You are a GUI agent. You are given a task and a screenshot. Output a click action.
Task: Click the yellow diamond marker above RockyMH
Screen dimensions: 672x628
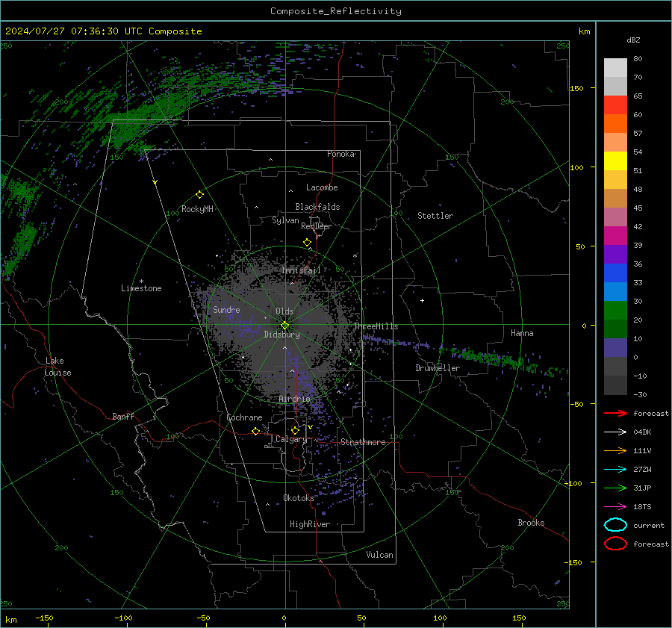(x=199, y=195)
